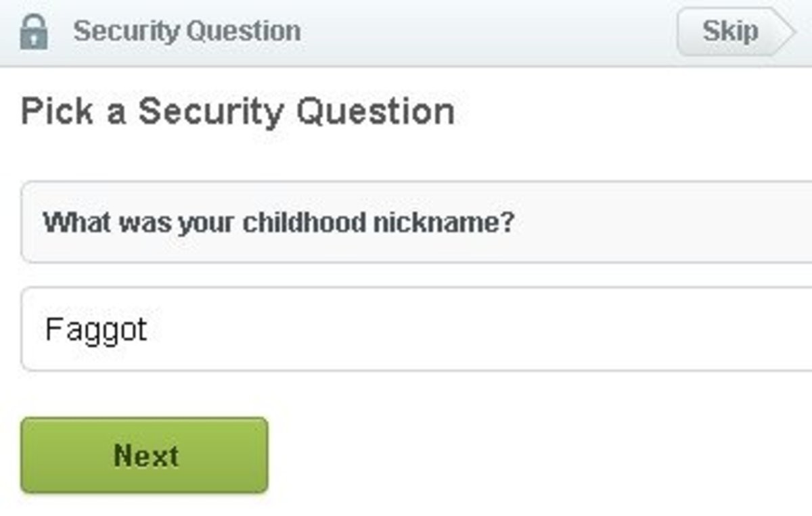Click the typed answer text in the field

point(96,330)
